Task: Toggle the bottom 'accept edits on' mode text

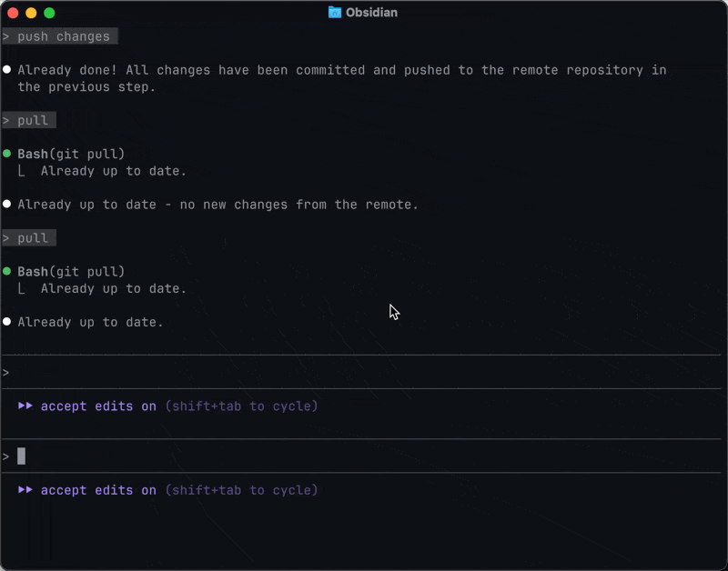Action: pos(98,490)
